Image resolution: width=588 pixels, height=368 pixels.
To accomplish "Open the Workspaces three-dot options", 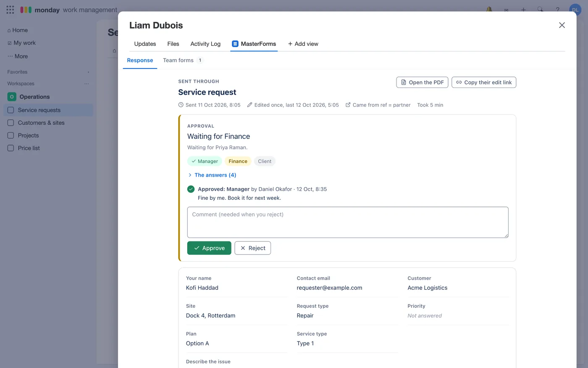I will point(87,84).
